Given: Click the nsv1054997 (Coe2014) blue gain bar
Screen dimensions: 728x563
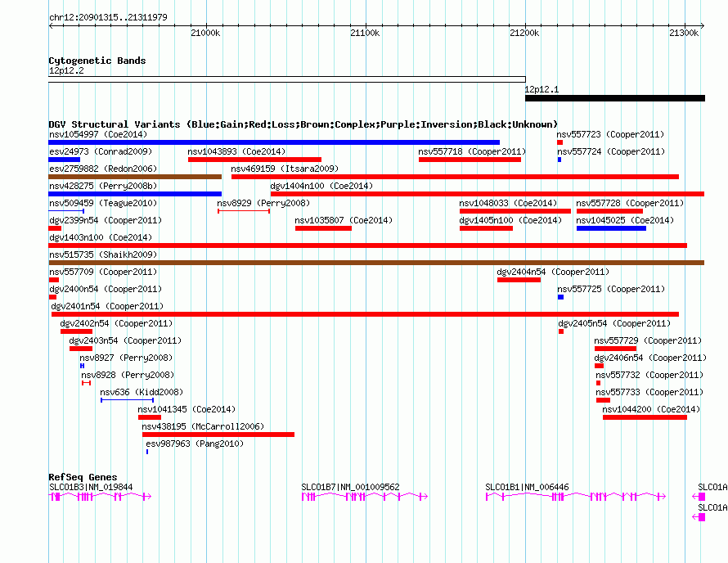Looking at the screenshot, I should [x=274, y=142].
